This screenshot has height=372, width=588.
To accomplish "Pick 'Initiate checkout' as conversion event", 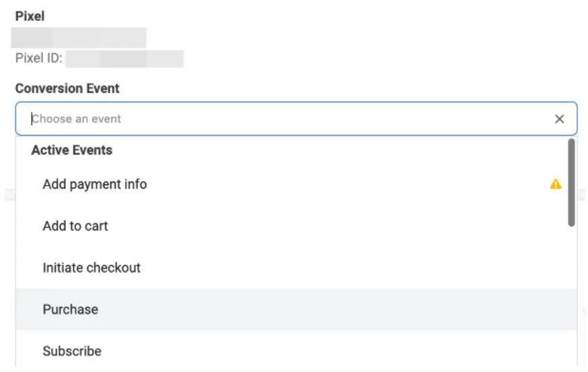I will (x=92, y=268).
